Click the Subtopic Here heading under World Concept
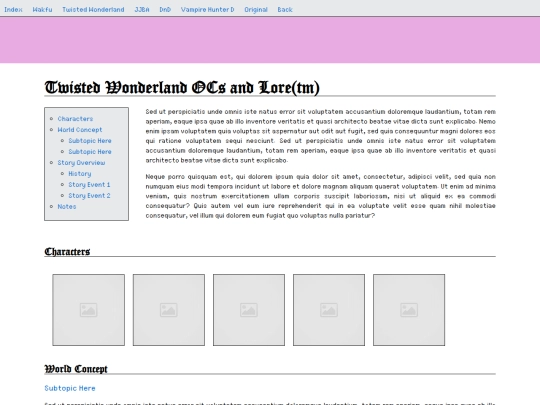This screenshot has height=405, width=540. [x=70, y=388]
